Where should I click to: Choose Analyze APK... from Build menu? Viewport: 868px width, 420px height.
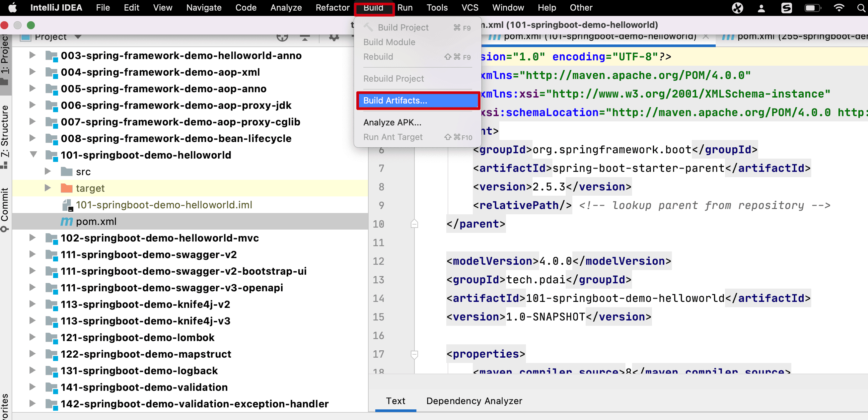(x=392, y=122)
